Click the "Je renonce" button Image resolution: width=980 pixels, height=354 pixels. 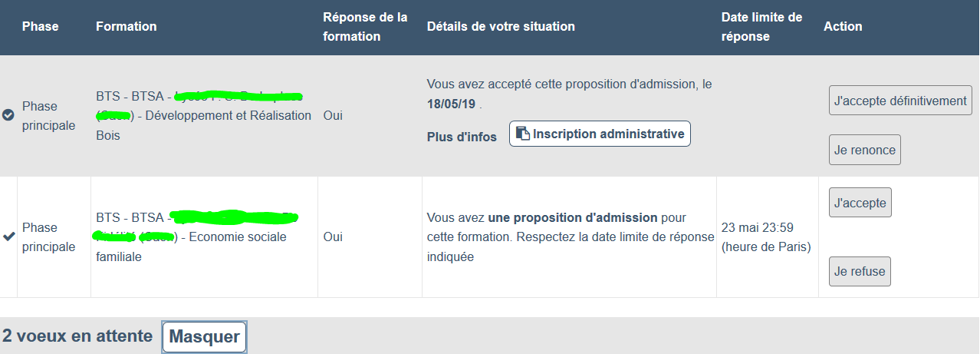coord(864,150)
